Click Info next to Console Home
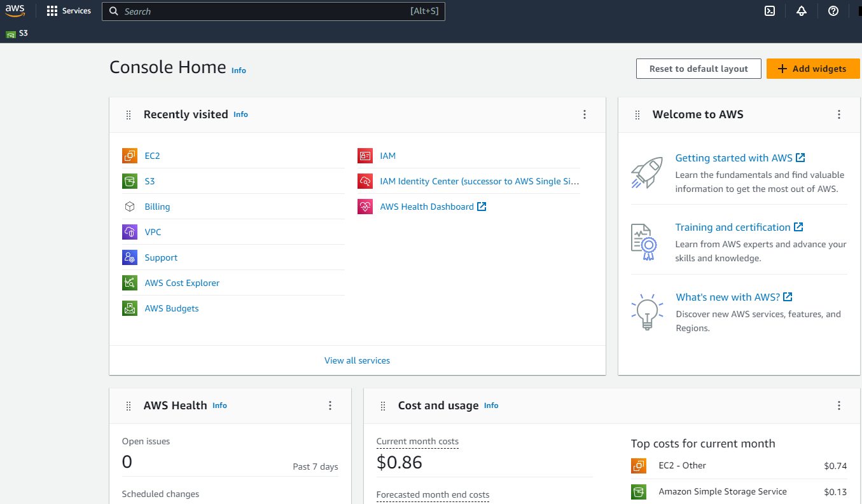The height and width of the screenshot is (504, 862). [x=239, y=71]
